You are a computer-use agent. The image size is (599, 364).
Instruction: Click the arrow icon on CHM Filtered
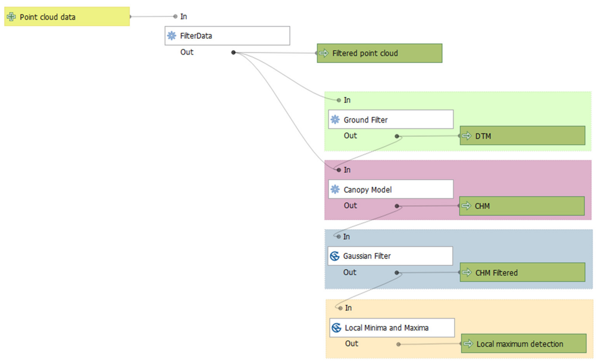[x=466, y=272]
